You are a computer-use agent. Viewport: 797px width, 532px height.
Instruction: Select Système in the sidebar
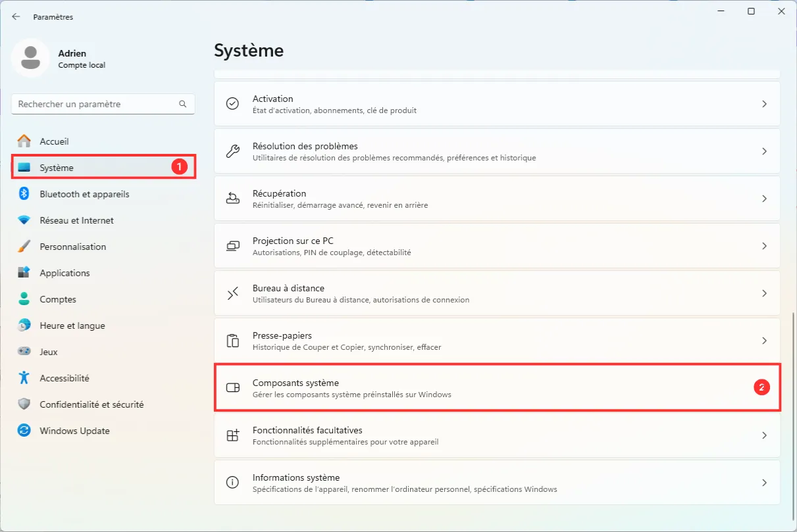coord(103,168)
